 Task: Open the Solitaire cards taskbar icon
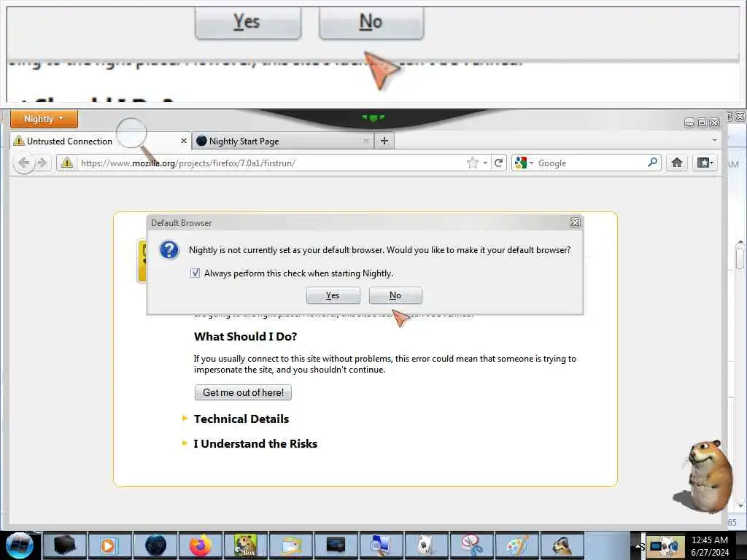click(425, 545)
